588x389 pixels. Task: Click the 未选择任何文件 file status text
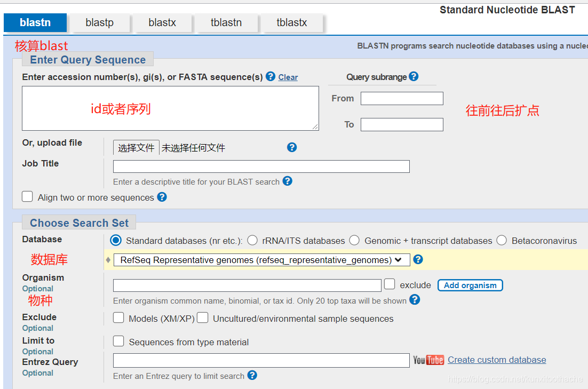[x=193, y=148]
